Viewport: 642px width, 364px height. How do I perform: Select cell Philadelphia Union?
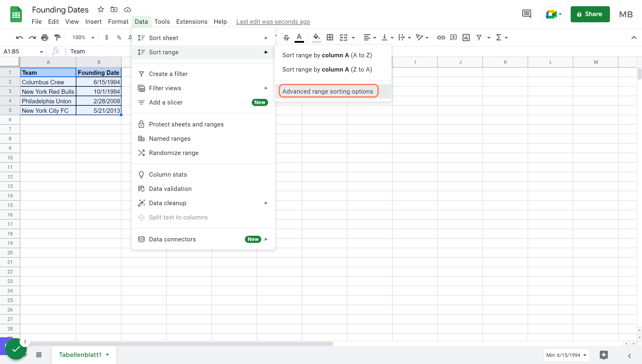tap(48, 101)
